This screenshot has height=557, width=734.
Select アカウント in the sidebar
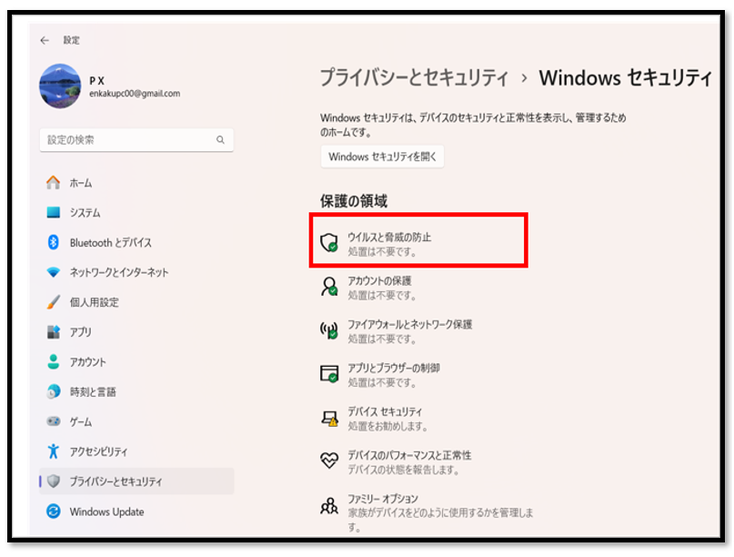point(136,362)
